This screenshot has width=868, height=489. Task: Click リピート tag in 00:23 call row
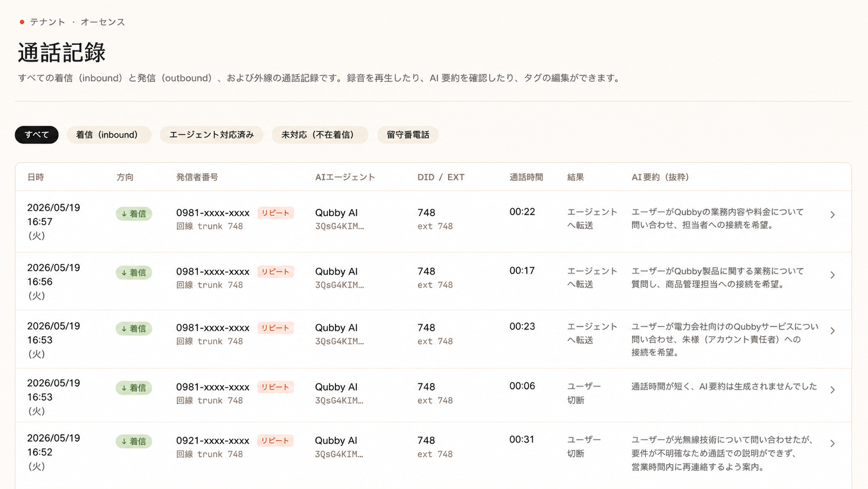click(276, 328)
